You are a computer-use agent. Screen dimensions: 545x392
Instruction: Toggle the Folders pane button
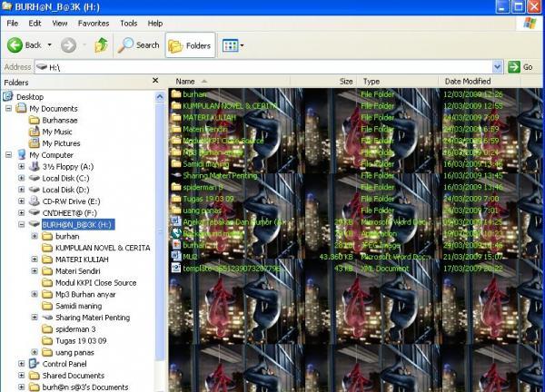[190, 45]
